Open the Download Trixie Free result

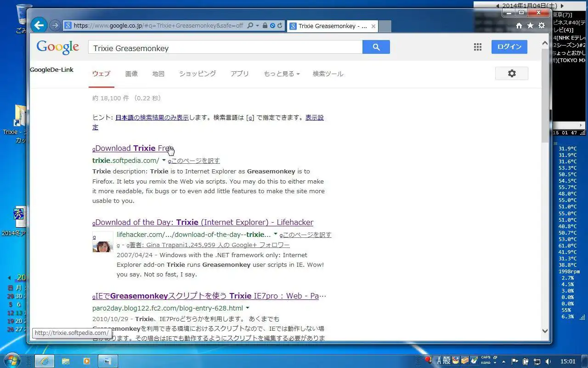pyautogui.click(x=133, y=148)
